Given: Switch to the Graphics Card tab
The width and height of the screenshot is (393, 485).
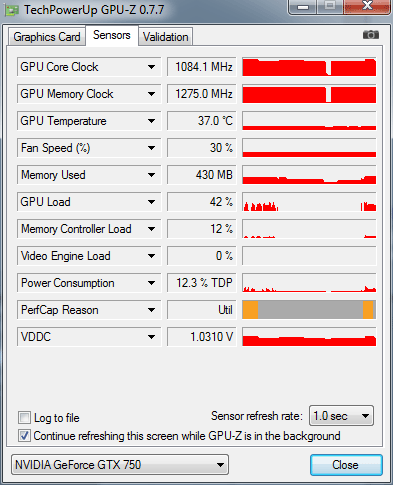Looking at the screenshot, I should coord(47,37).
